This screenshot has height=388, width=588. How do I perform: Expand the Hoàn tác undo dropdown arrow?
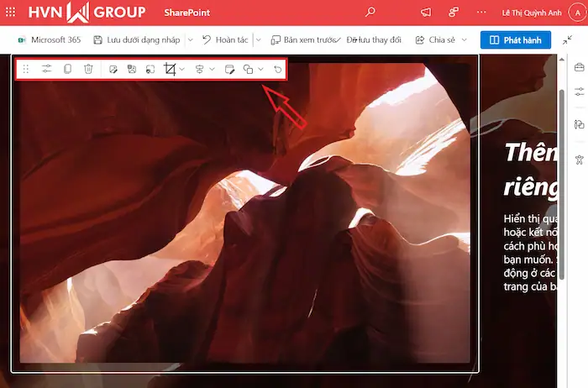point(257,39)
